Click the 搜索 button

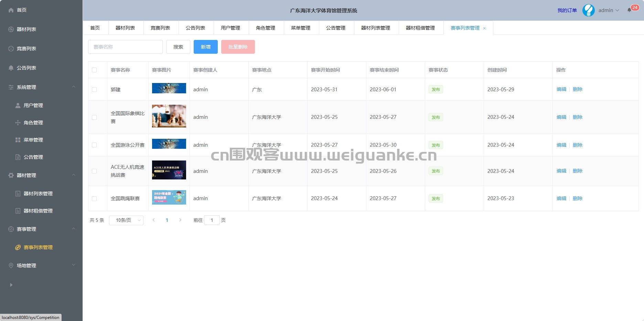point(178,47)
